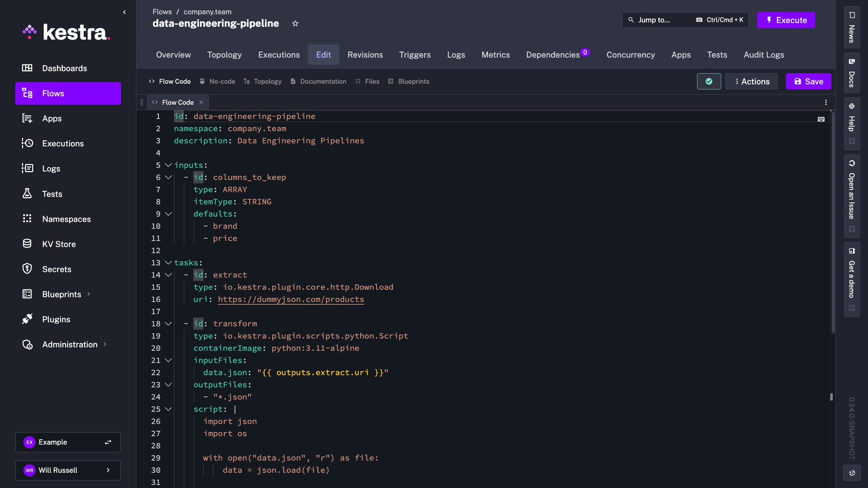This screenshot has width=868, height=488.
Task: Open the dummyjson products link
Action: pos(291,299)
